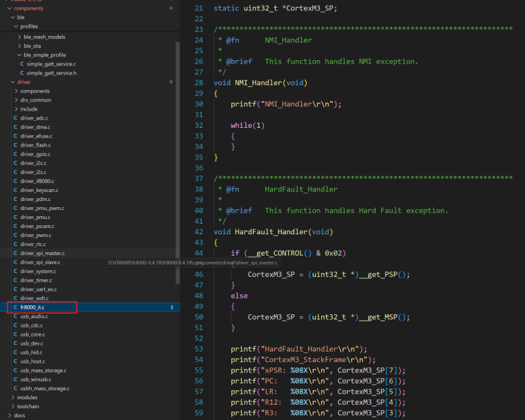Image resolution: width=525 pixels, height=420 pixels.
Task: Click the C icon next to driver_flash.c
Action: (x=15, y=145)
